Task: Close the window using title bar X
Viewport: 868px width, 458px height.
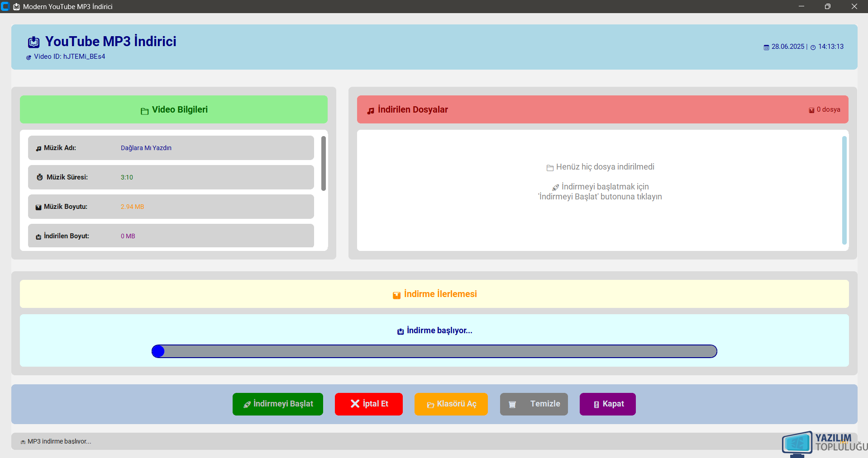Action: pyautogui.click(x=854, y=6)
